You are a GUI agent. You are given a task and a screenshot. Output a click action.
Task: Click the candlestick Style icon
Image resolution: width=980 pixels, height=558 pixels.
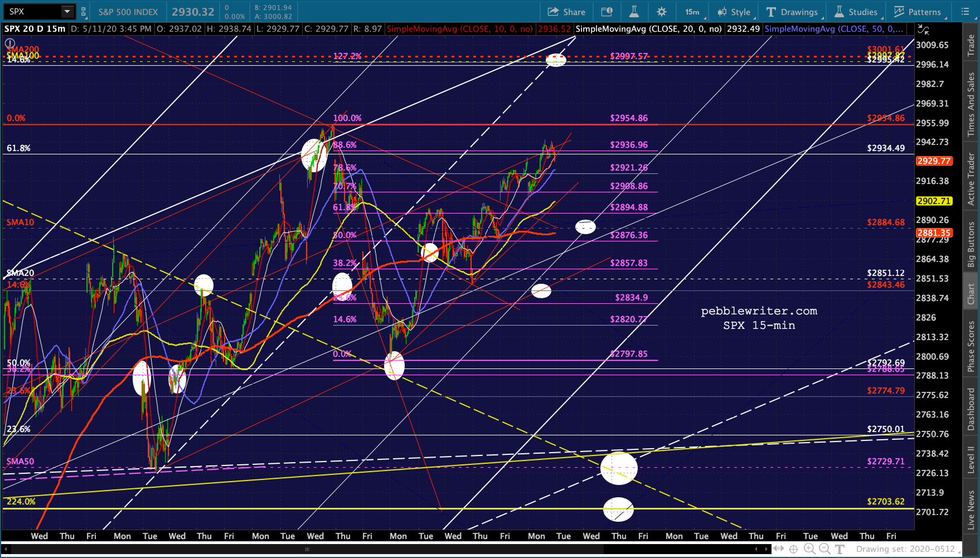pos(722,12)
